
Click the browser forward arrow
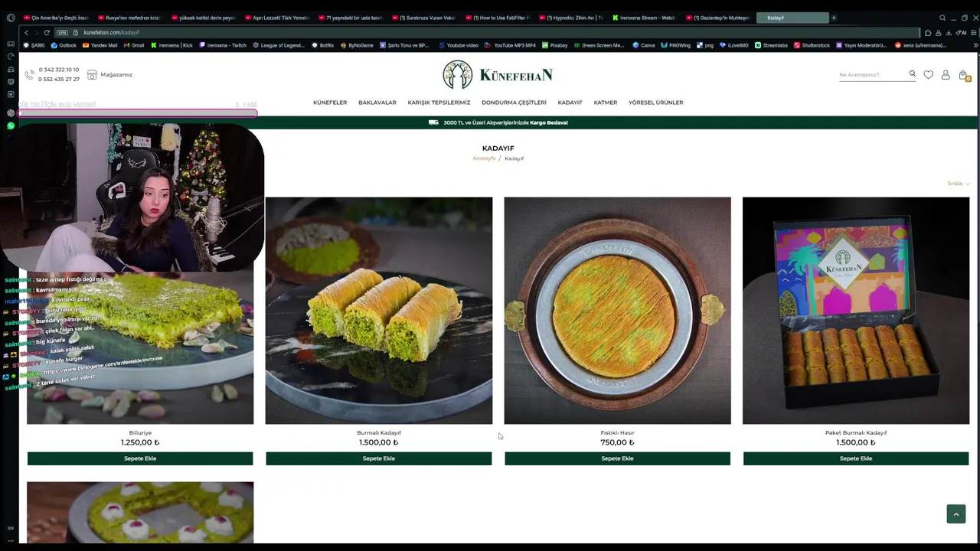[37, 32]
